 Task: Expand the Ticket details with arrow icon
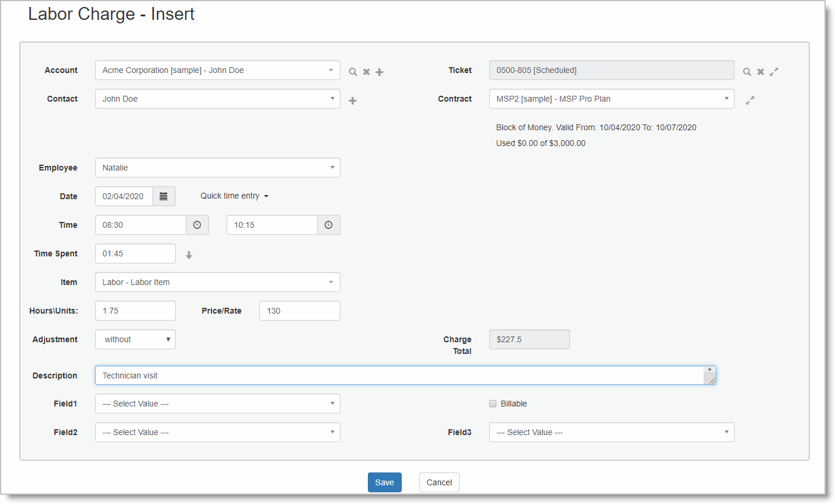[774, 71]
